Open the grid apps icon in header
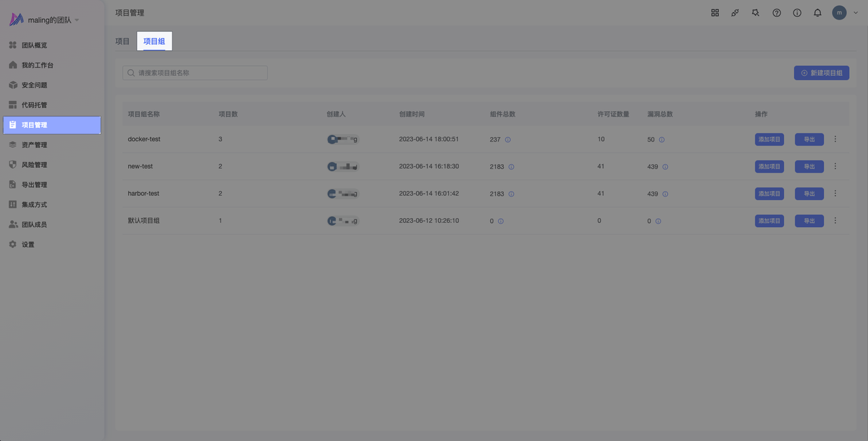868x441 pixels. click(x=715, y=13)
